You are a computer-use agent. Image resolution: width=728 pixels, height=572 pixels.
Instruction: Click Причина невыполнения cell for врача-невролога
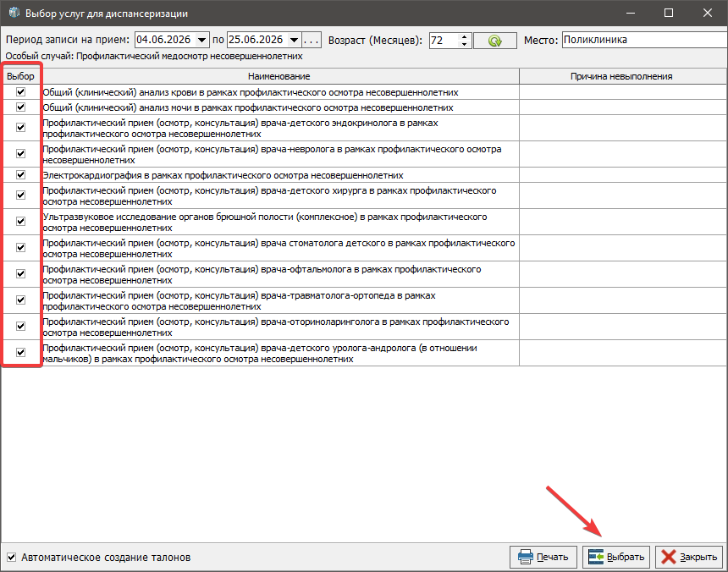622,154
